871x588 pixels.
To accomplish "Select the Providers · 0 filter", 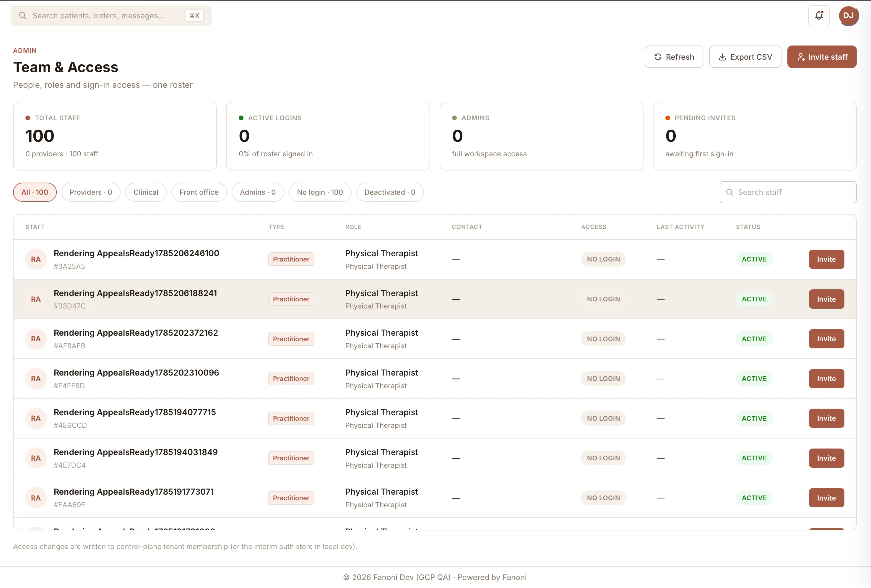I will (x=91, y=192).
